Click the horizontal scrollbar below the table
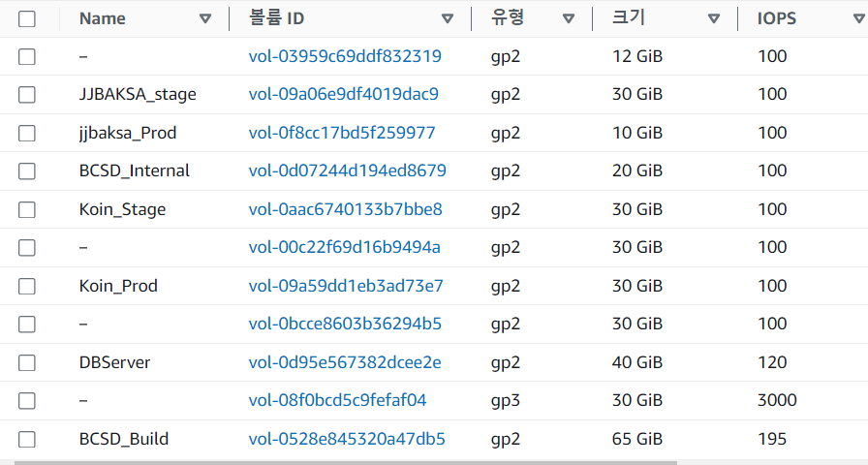868x465 pixels. tap(346, 462)
